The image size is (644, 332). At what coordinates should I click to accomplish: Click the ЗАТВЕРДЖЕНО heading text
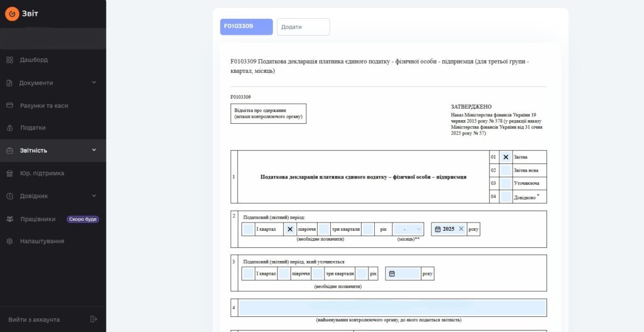[471, 107]
